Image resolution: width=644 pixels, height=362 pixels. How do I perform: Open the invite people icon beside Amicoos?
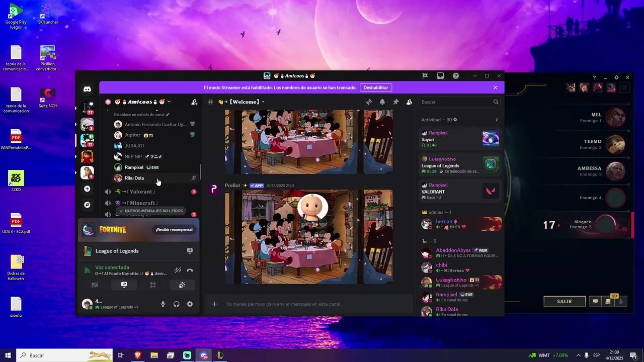194,102
